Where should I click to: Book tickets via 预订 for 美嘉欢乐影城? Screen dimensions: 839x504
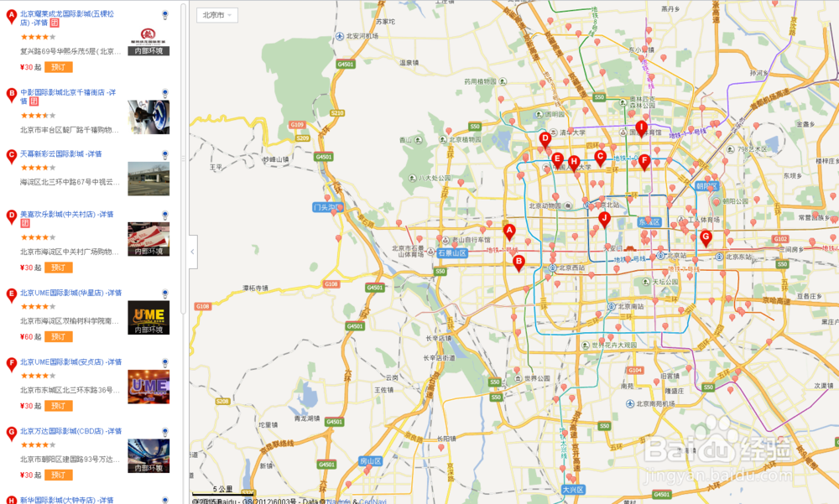[59, 268]
